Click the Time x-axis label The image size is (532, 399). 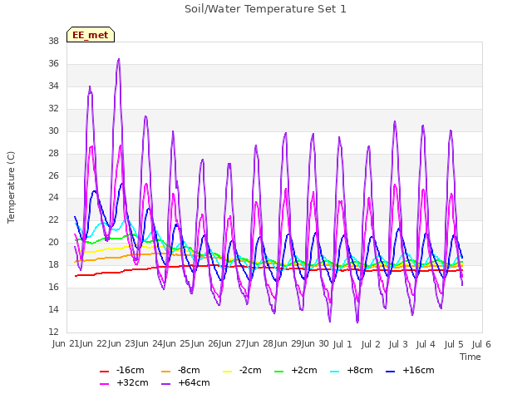pyautogui.click(x=470, y=357)
